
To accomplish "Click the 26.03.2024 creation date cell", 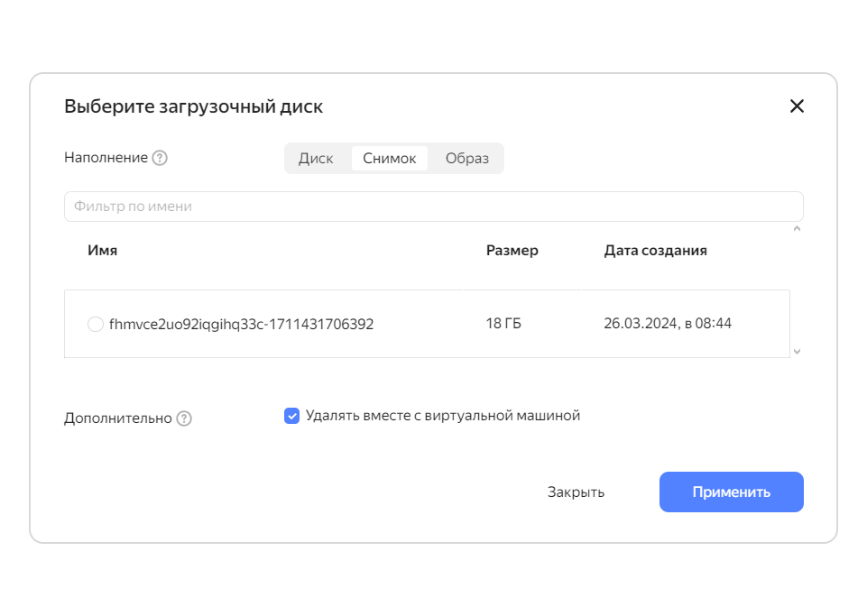I will point(668,324).
